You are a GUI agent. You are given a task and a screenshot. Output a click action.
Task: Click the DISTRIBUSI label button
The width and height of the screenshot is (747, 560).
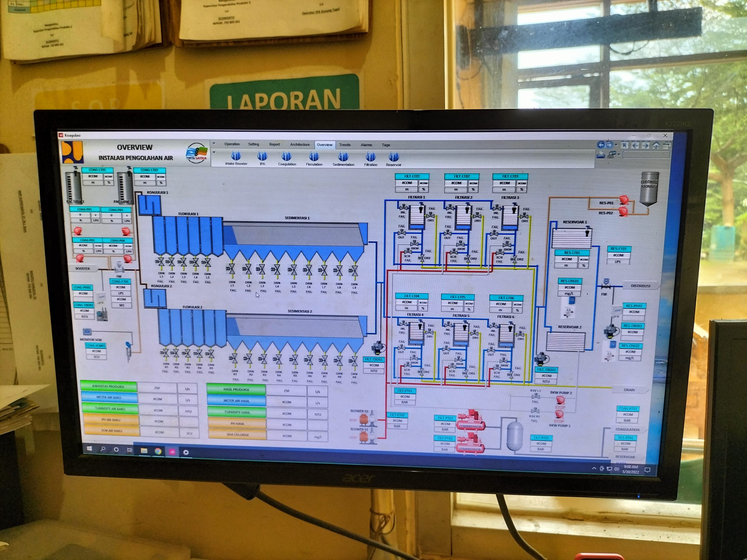640,286
